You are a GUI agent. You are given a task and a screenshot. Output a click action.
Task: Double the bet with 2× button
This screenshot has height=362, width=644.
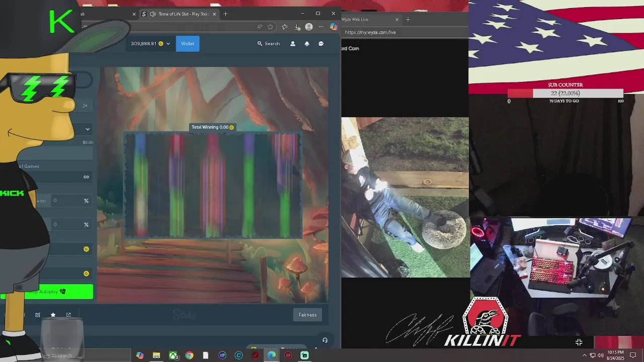click(x=85, y=106)
